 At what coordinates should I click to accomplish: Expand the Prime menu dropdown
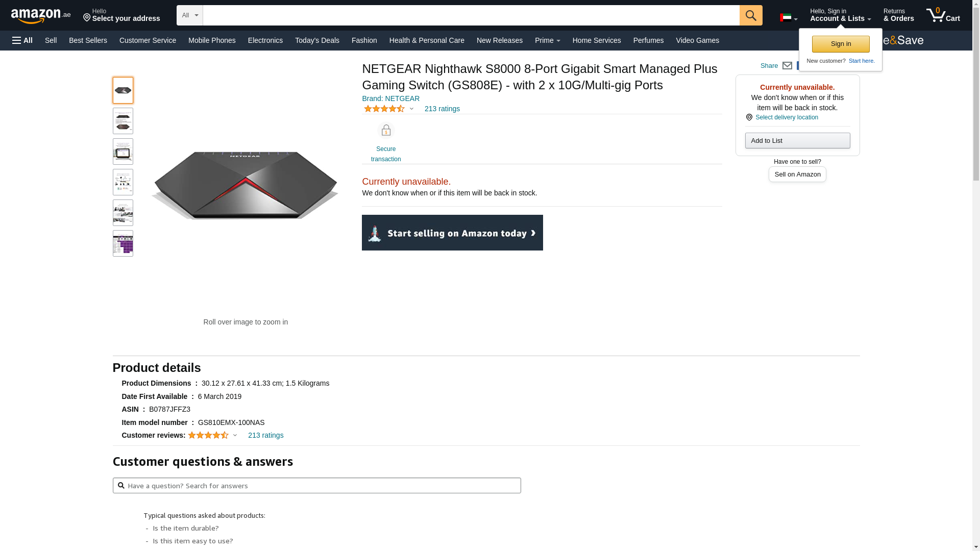pyautogui.click(x=547, y=40)
